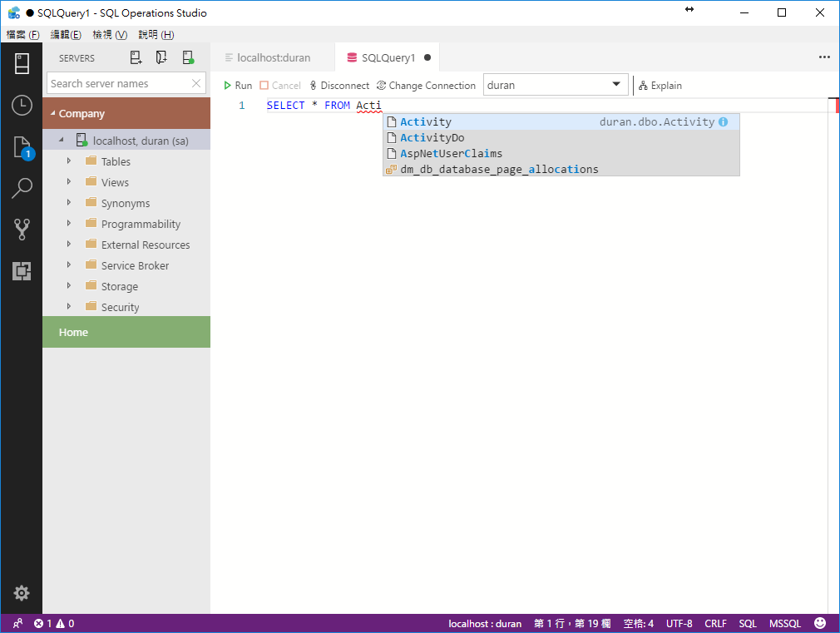Viewport: 840px width, 633px height.
Task: Expand the External Resources folder
Action: tap(68, 244)
